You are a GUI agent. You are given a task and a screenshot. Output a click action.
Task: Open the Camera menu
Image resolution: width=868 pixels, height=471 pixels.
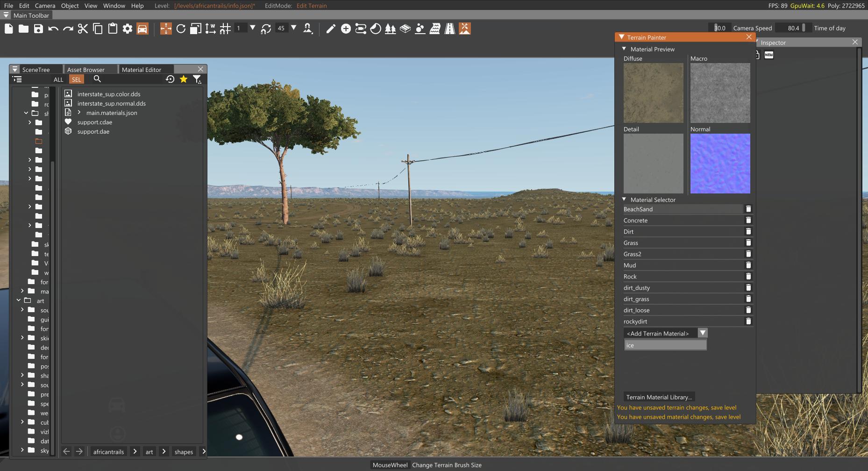click(45, 6)
